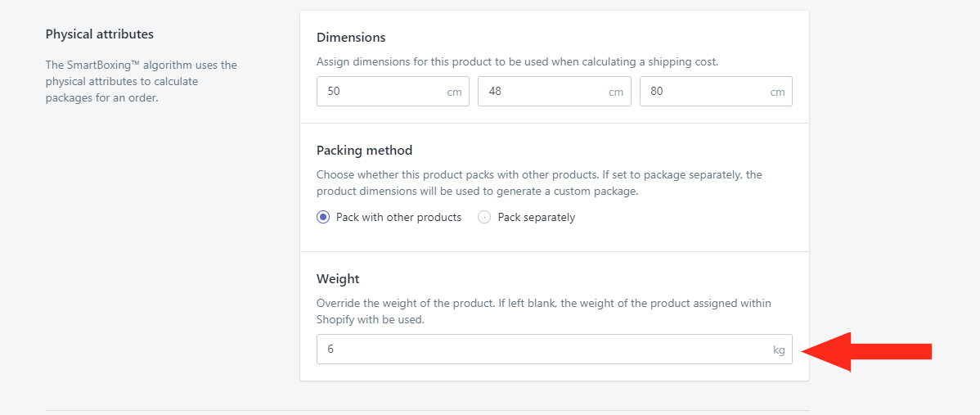The image size is (980, 415).
Task: Click the 'Pack with other products' label text
Action: click(398, 218)
